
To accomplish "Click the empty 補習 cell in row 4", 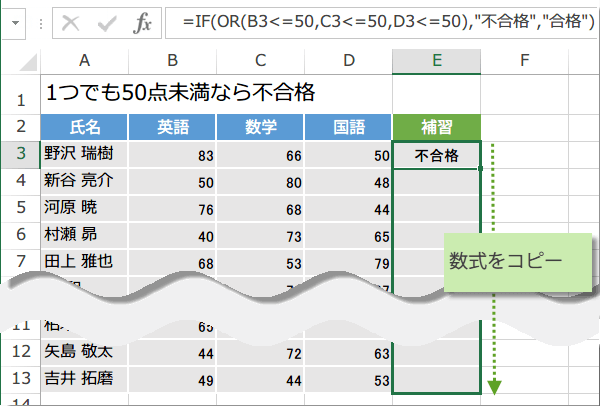I will [x=437, y=182].
